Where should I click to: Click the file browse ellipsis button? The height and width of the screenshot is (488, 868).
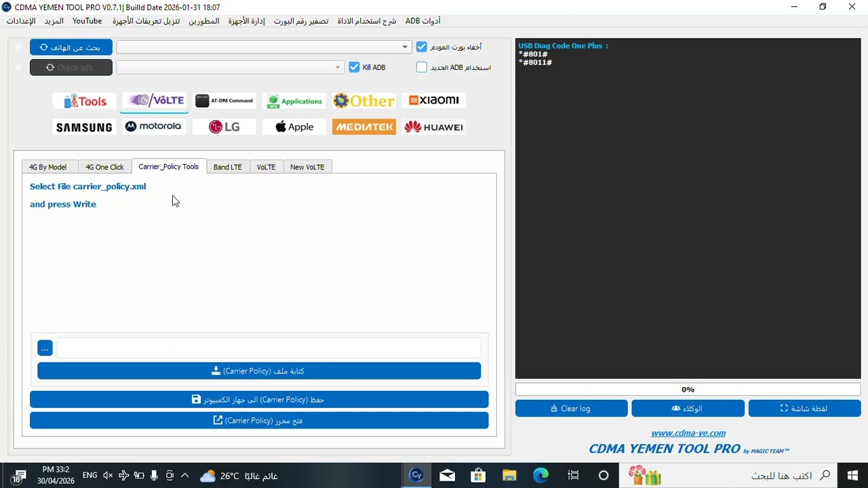click(x=45, y=348)
